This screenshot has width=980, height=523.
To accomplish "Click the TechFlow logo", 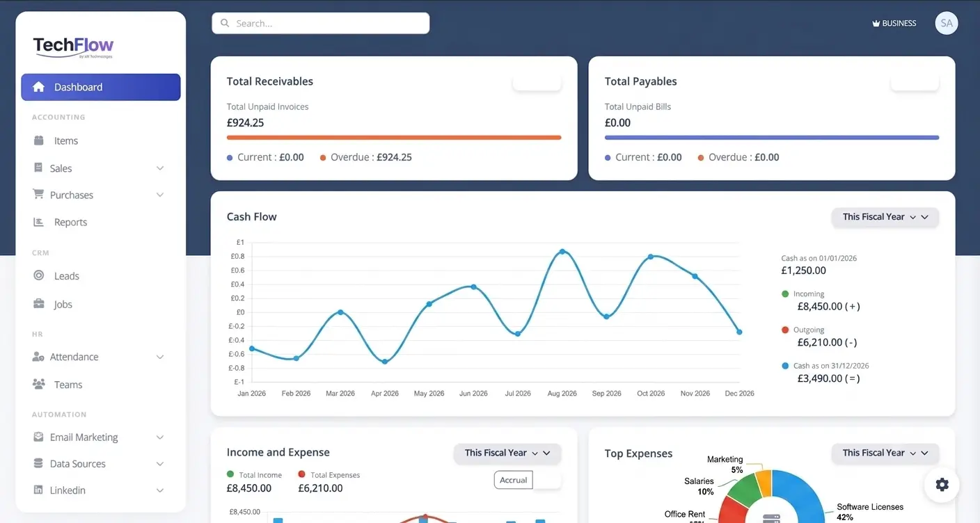I will (x=73, y=47).
